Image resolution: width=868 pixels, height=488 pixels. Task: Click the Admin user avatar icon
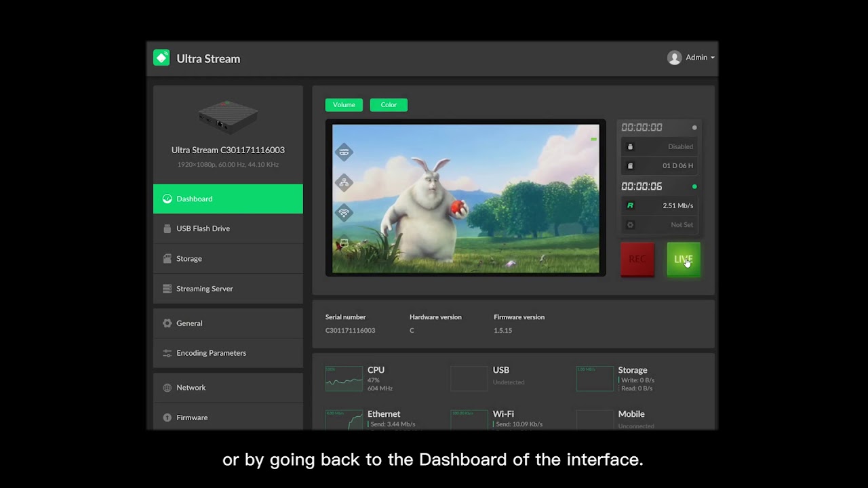[674, 58]
